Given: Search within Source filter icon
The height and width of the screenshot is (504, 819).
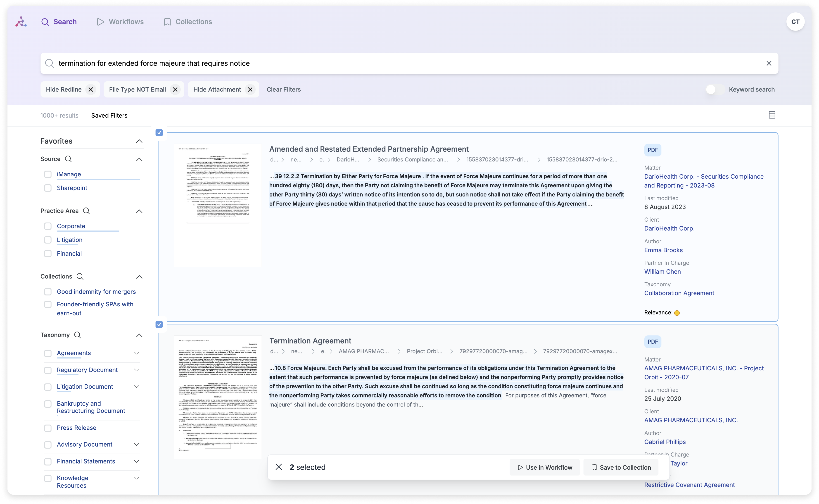Looking at the screenshot, I should pyautogui.click(x=68, y=159).
